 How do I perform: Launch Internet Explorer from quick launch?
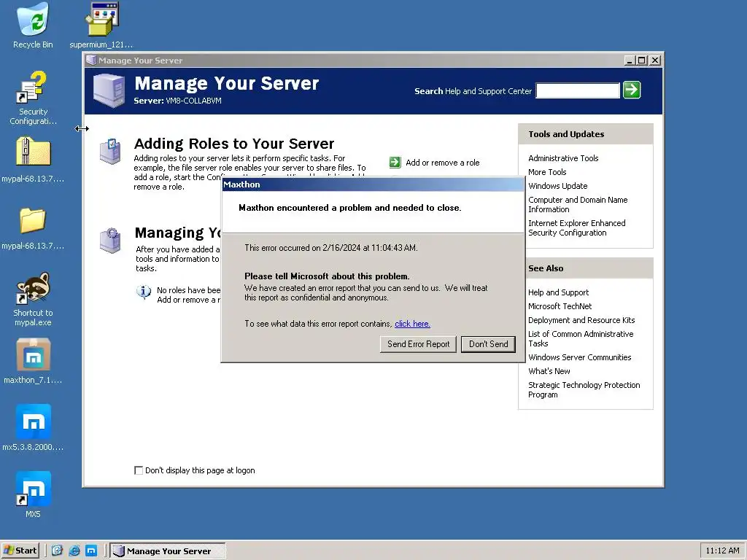point(74,551)
